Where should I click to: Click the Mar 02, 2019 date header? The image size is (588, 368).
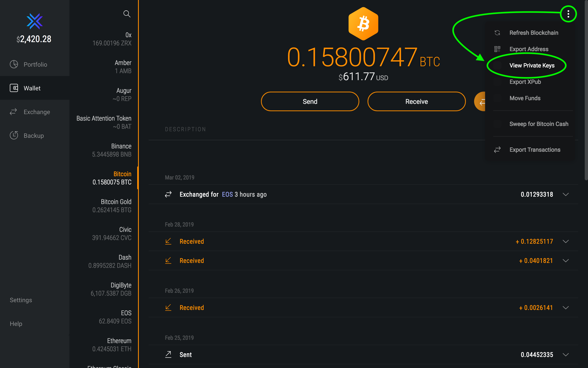(179, 177)
